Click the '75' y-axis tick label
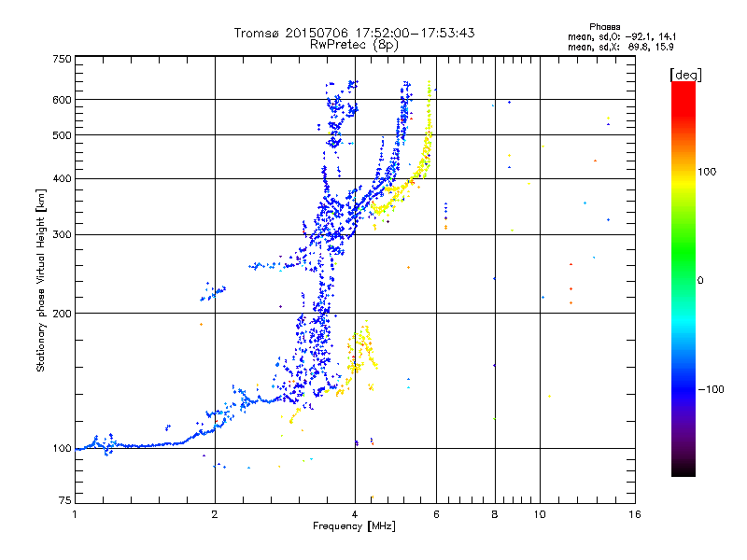 [x=65, y=500]
